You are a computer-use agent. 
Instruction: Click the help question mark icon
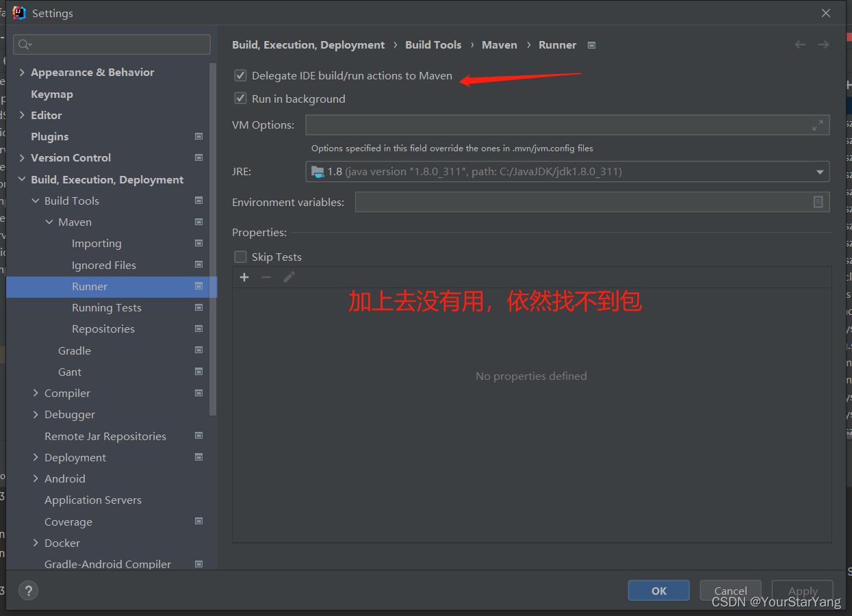tap(28, 590)
